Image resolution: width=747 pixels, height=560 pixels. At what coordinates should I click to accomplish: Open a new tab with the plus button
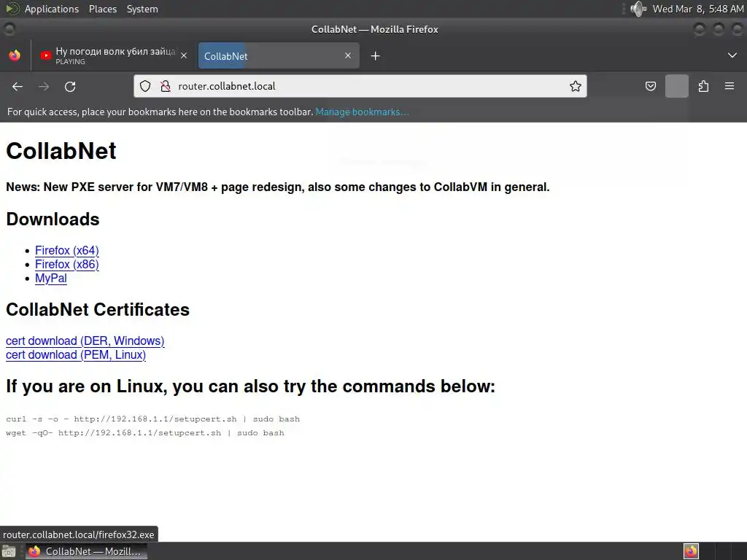(376, 55)
